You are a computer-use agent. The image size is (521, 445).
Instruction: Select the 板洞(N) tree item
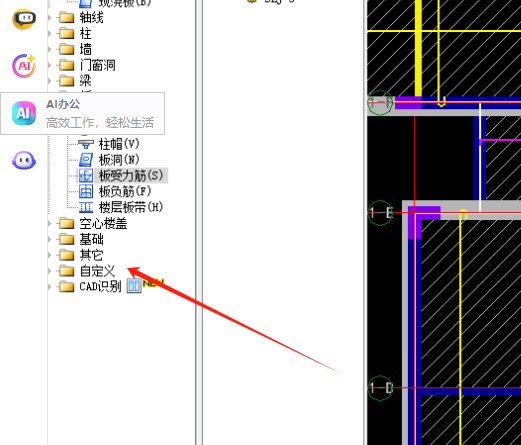(119, 160)
